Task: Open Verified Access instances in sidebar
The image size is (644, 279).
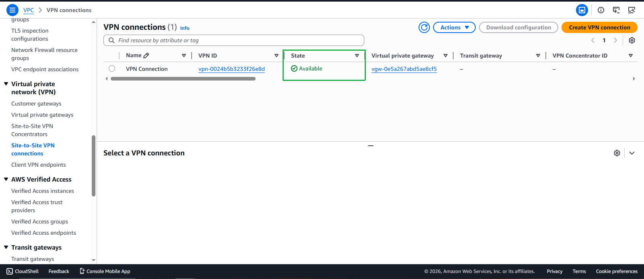Action: click(43, 191)
